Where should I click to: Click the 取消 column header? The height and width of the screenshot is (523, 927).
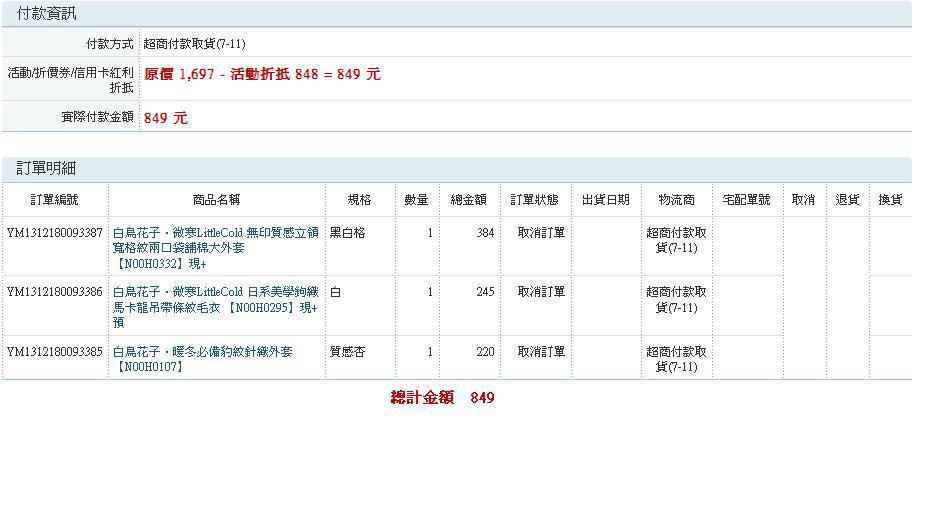point(803,200)
